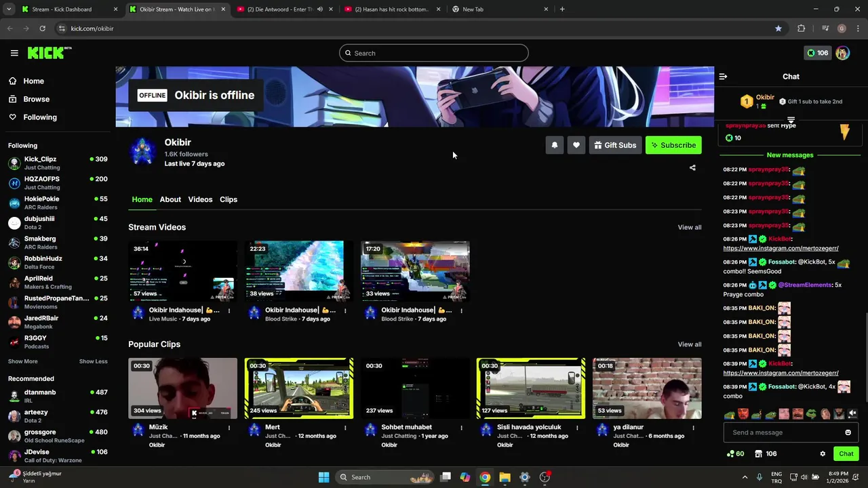The height and width of the screenshot is (488, 868).
Task: Switch to the About tab
Action: click(170, 199)
